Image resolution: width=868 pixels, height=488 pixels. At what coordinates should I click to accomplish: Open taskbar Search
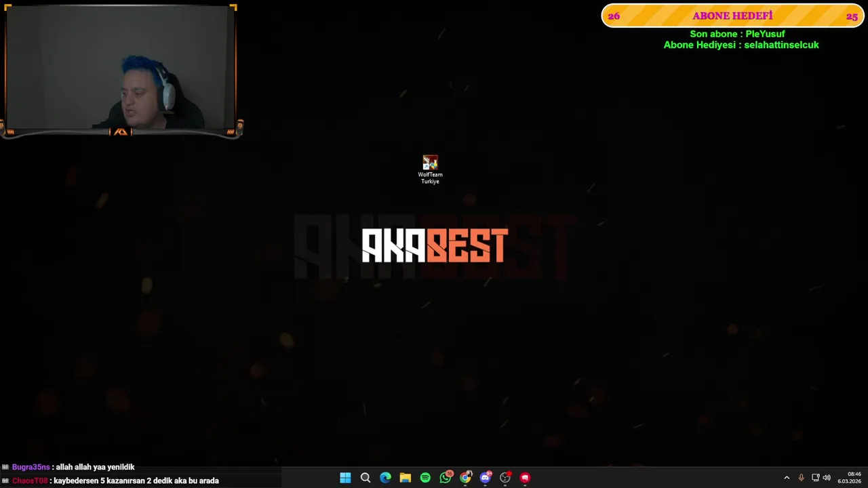coord(366,478)
